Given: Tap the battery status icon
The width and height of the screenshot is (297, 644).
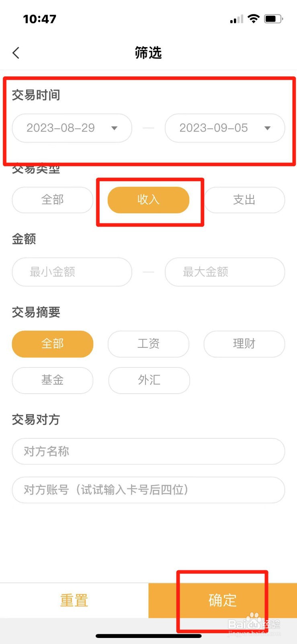Looking at the screenshot, I should pyautogui.click(x=274, y=19).
